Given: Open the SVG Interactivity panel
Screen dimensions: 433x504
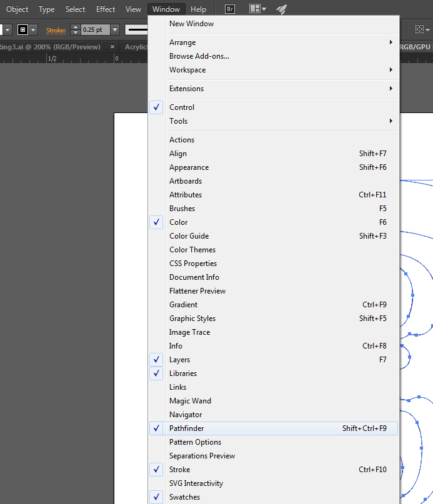Looking at the screenshot, I should tap(274, 483).
